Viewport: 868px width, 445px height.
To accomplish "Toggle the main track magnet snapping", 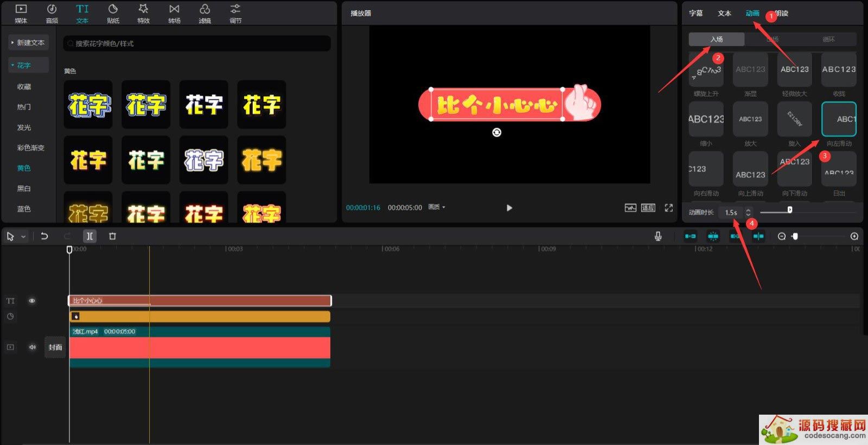I will (690, 236).
